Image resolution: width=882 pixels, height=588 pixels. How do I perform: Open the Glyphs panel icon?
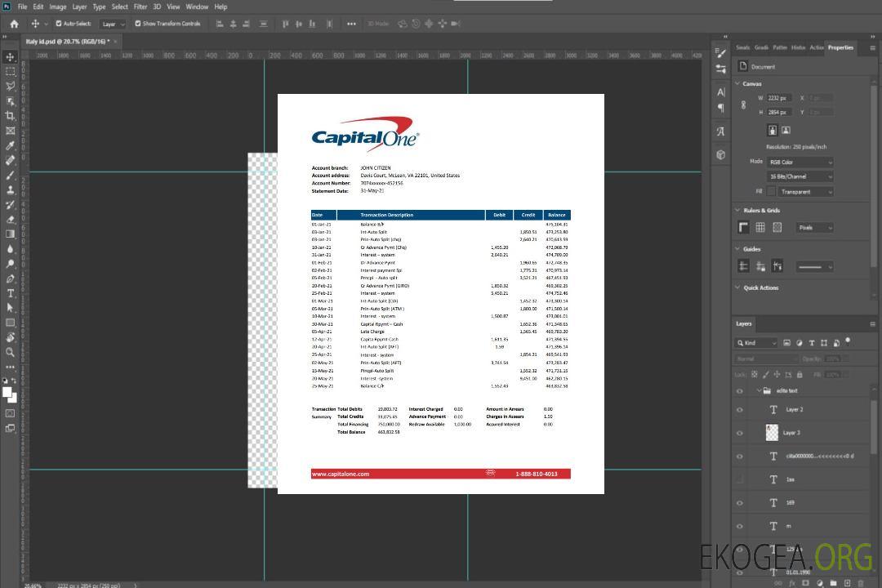point(721,131)
